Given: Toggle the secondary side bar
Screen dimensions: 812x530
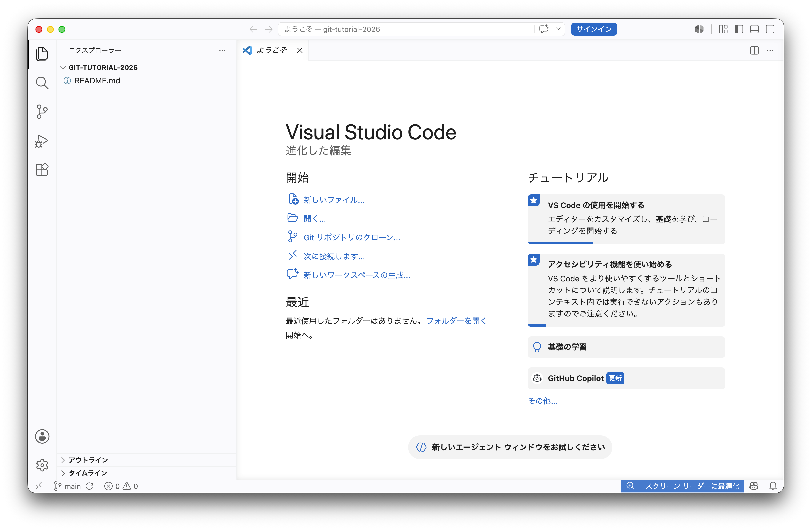Looking at the screenshot, I should [770, 29].
